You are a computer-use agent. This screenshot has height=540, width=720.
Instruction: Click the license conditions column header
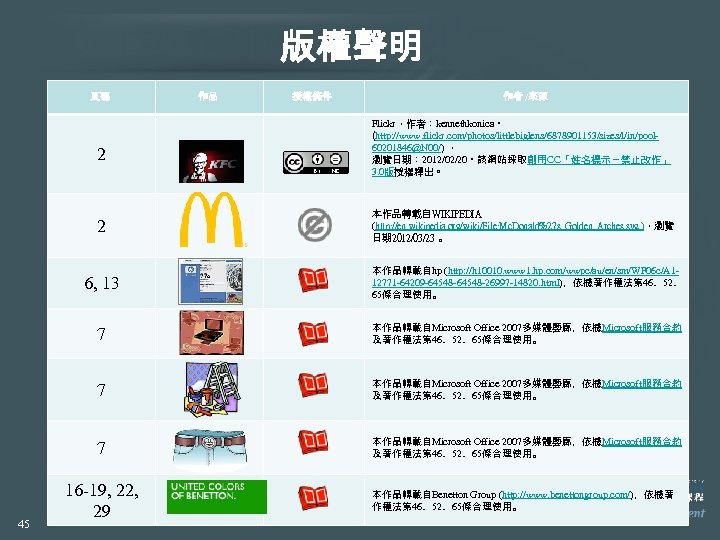pyautogui.click(x=312, y=96)
